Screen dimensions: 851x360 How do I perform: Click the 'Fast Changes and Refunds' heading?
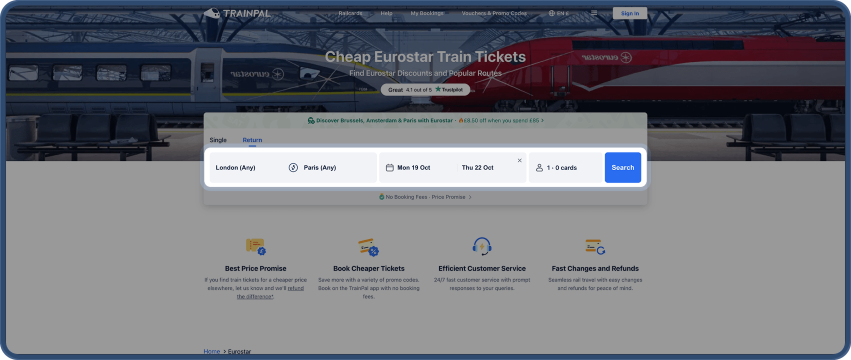pos(595,268)
